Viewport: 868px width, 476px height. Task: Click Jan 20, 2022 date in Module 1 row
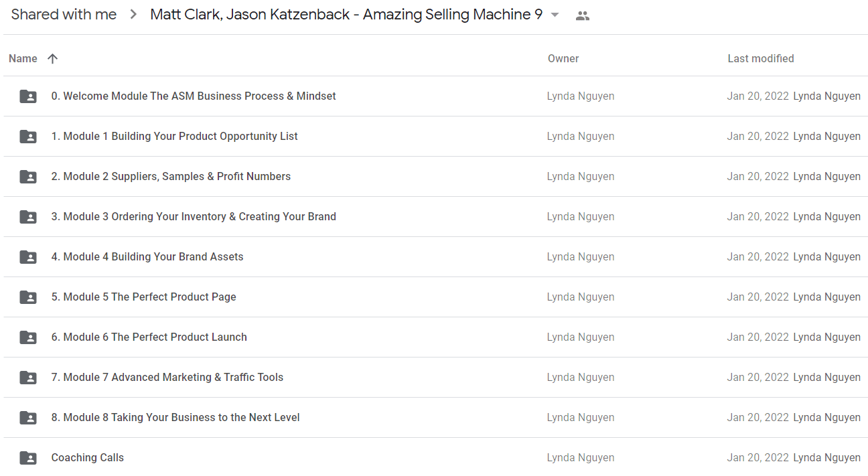pyautogui.click(x=758, y=137)
